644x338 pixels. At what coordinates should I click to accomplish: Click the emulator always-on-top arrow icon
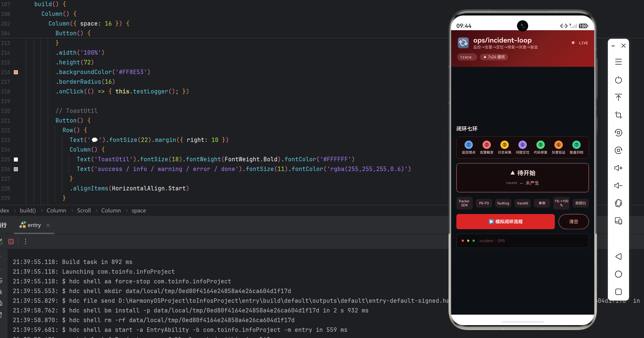618,97
